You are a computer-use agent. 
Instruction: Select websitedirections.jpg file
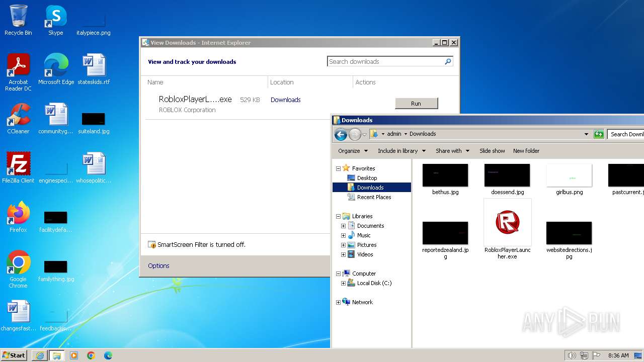point(569,240)
